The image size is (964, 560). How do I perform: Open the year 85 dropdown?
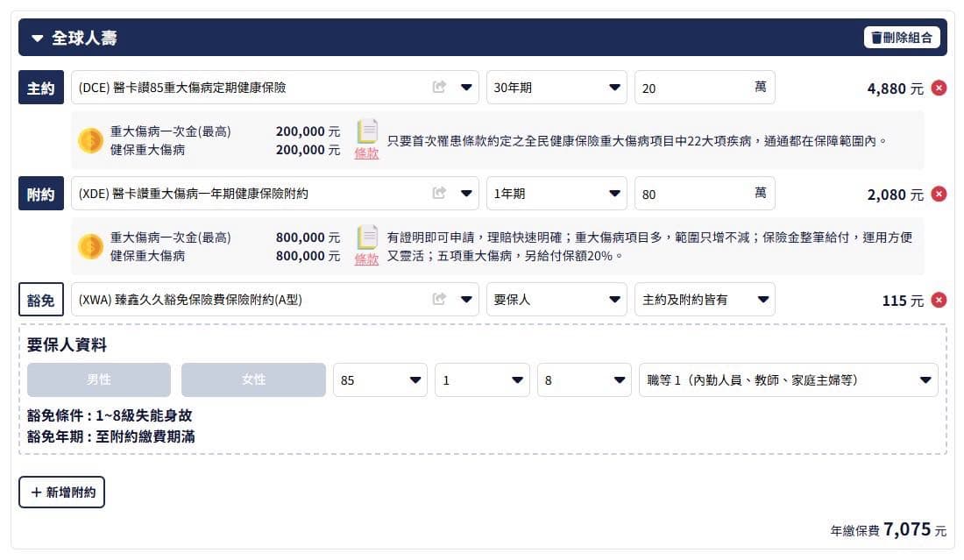(380, 379)
